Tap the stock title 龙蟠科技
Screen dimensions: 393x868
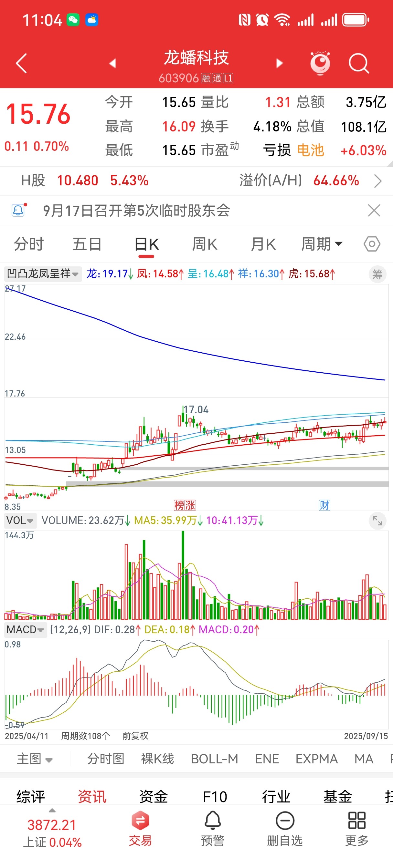click(196, 57)
